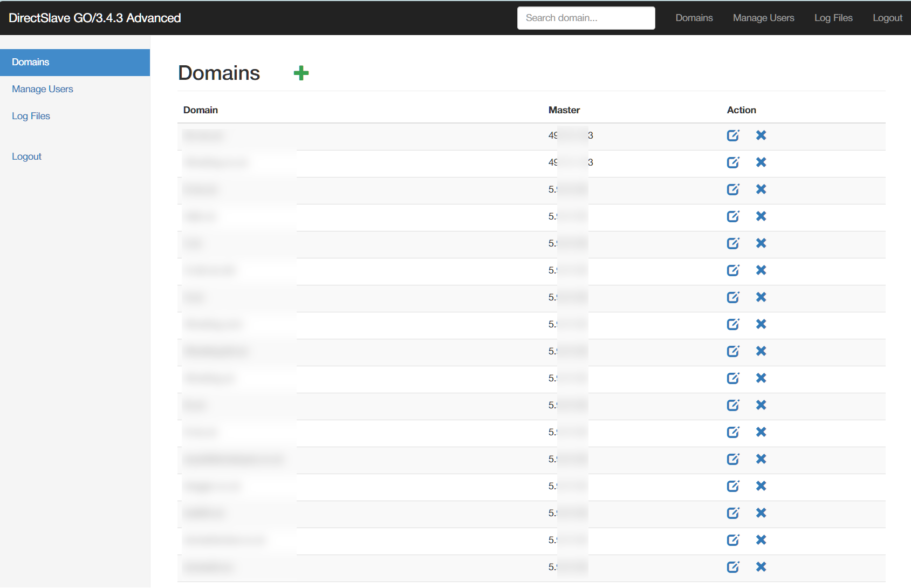The image size is (911, 588).
Task: Click edit icon in first domain row
Action: point(732,135)
